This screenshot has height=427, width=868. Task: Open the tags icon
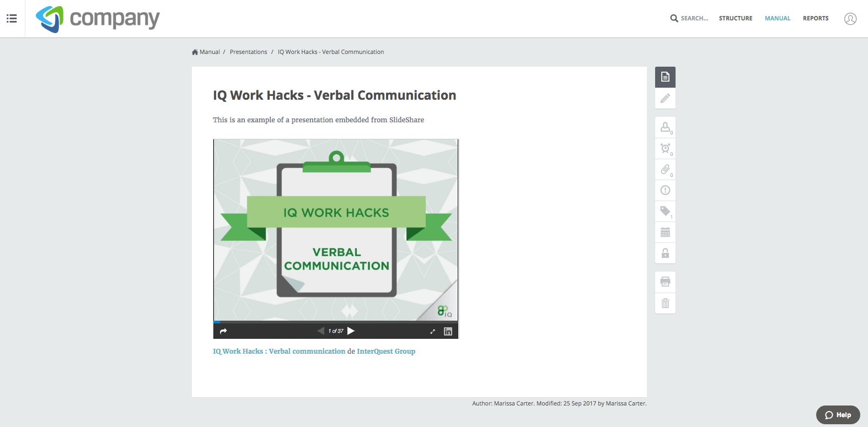coord(665,211)
